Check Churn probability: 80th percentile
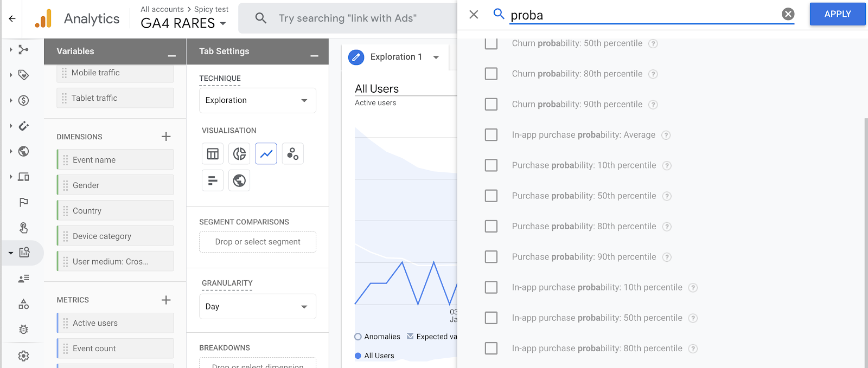Image resolution: width=868 pixels, height=368 pixels. [x=491, y=74]
